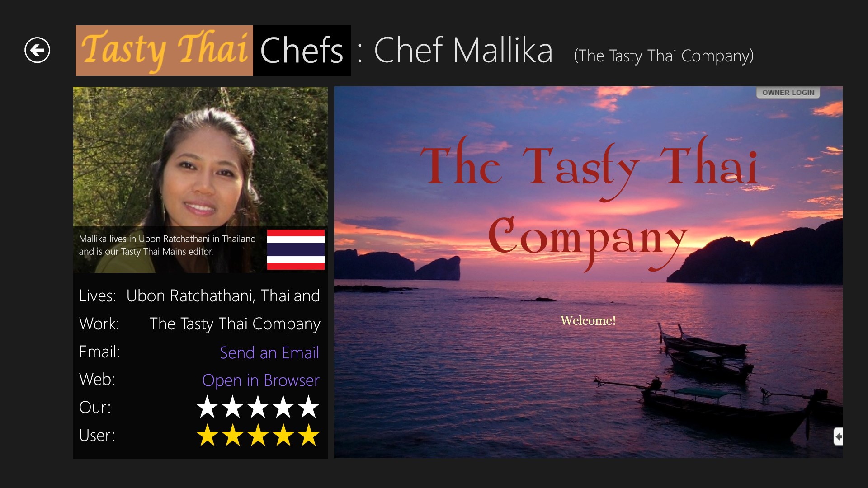
Task: Go back using the circled arrow icon
Action: tap(37, 50)
